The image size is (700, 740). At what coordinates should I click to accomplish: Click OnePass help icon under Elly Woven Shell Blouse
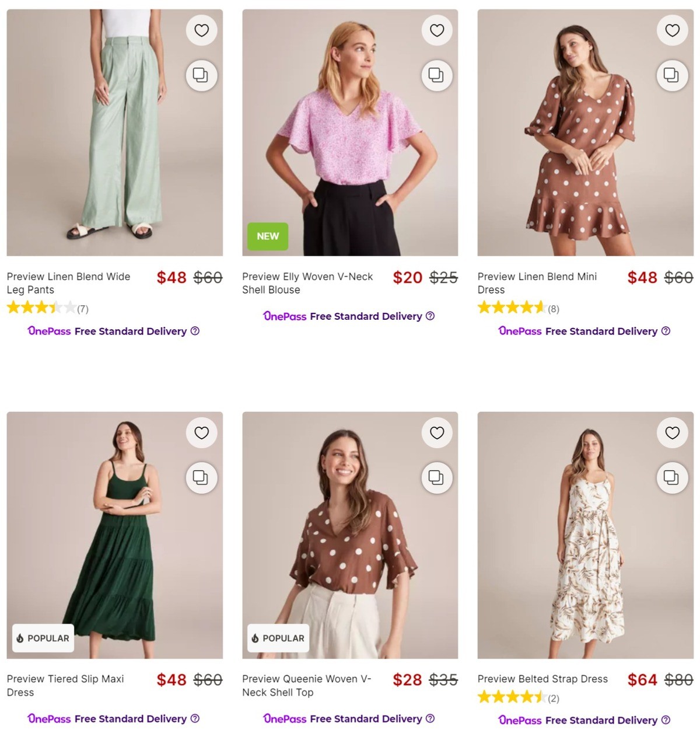430,316
